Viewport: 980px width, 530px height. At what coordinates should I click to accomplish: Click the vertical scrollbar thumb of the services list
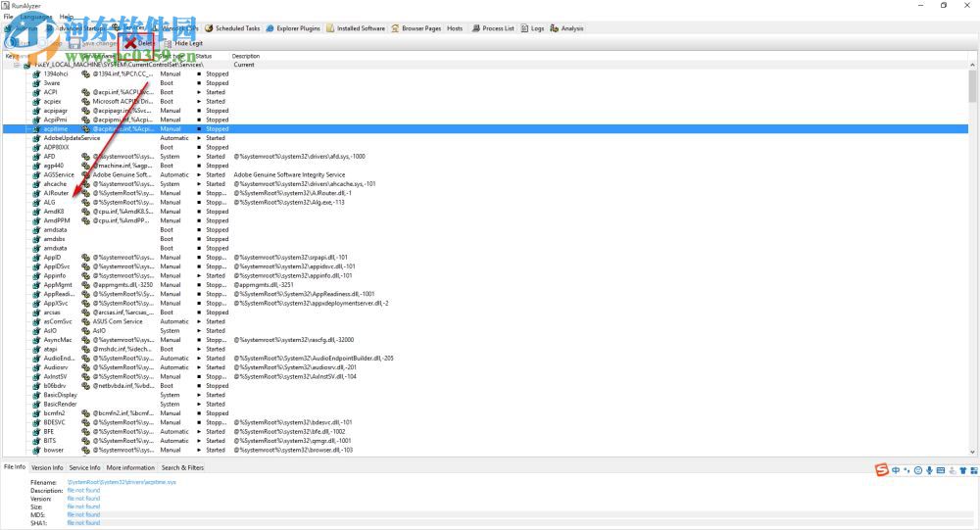pyautogui.click(x=972, y=85)
